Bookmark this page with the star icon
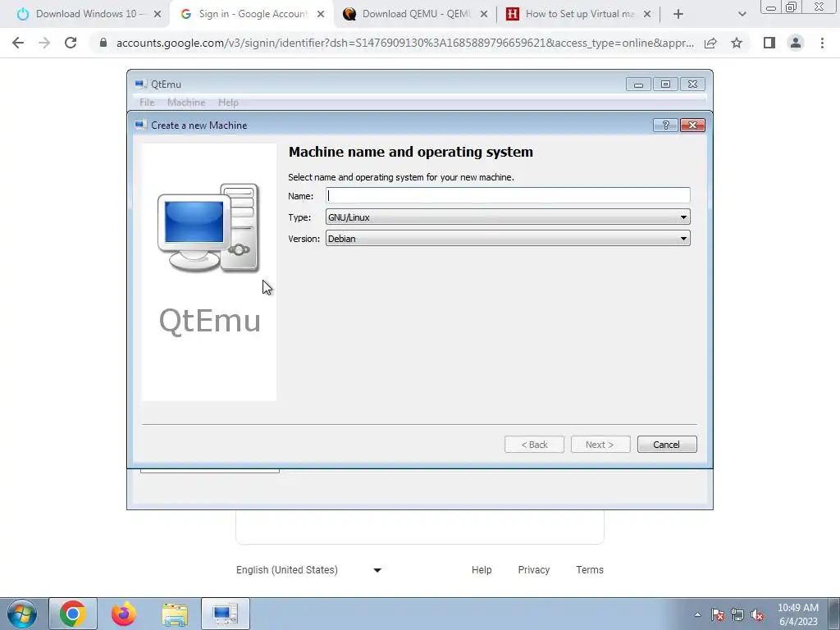 (x=737, y=43)
